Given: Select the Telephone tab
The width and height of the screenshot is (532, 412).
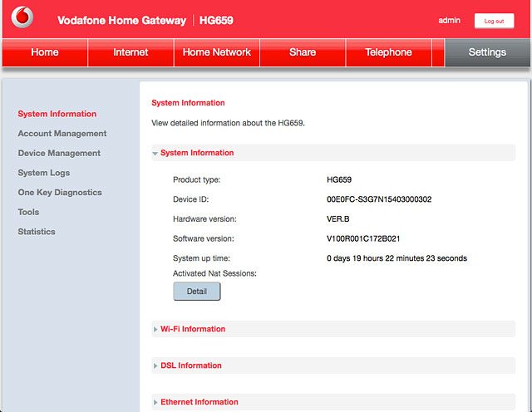Looking at the screenshot, I should click(x=388, y=52).
